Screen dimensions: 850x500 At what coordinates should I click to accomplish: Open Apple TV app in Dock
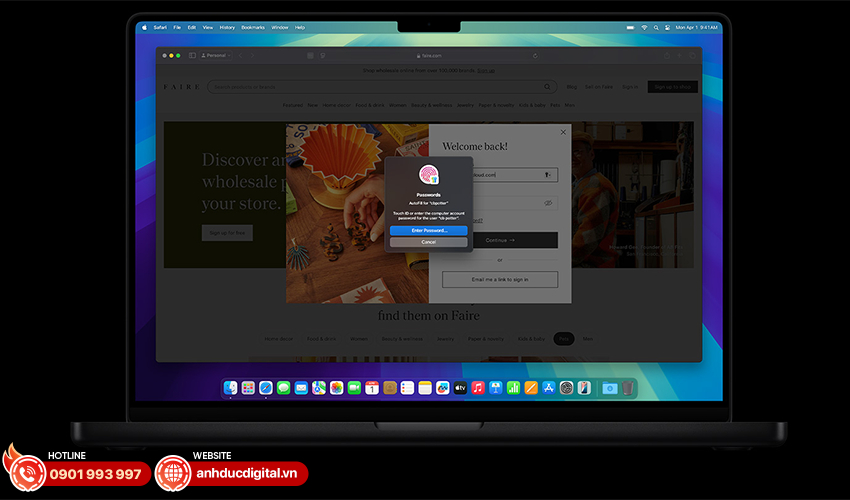(460, 388)
